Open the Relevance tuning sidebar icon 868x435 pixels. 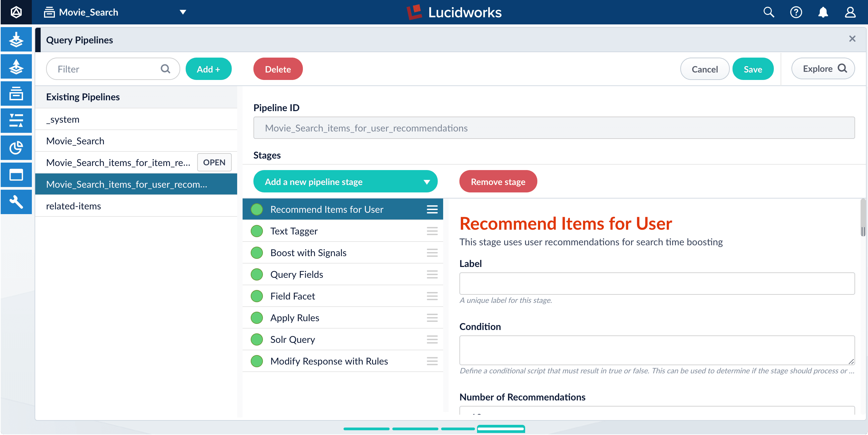click(16, 121)
